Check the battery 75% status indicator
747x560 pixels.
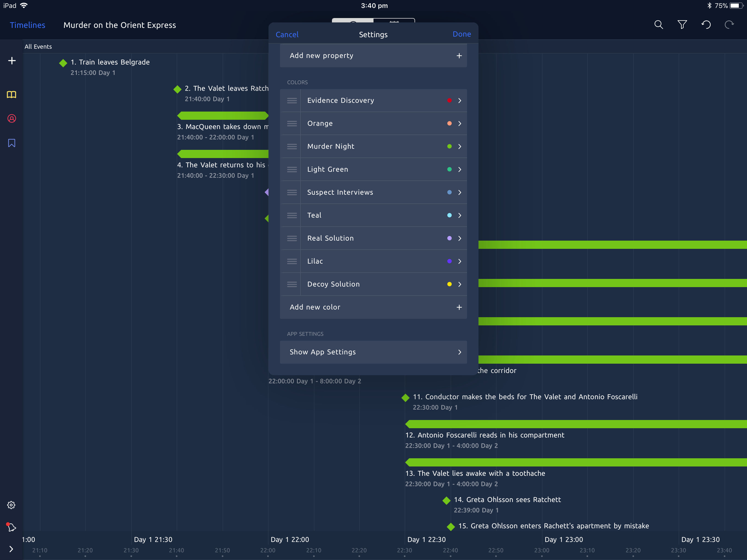[729, 5]
